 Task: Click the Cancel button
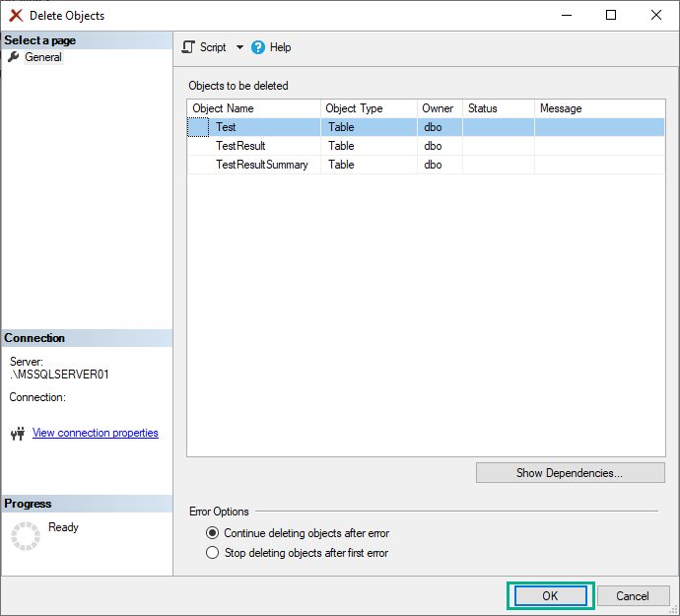pos(633,596)
